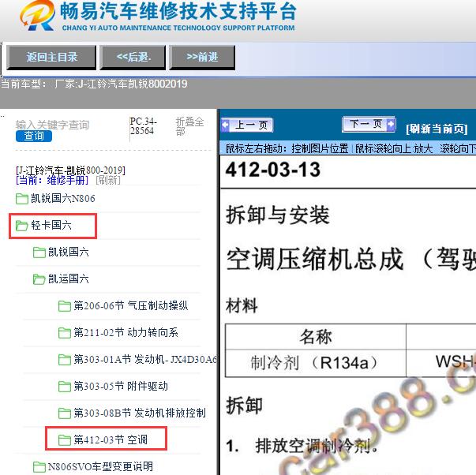The height and width of the screenshot is (475, 476).
Task: Click the folder icon for 第211-02节
Action: click(x=65, y=333)
